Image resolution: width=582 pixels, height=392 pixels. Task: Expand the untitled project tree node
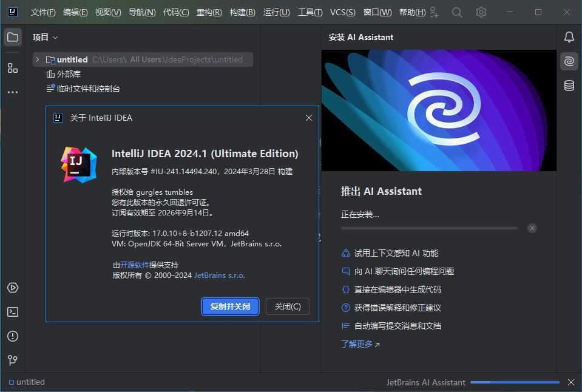(36, 59)
